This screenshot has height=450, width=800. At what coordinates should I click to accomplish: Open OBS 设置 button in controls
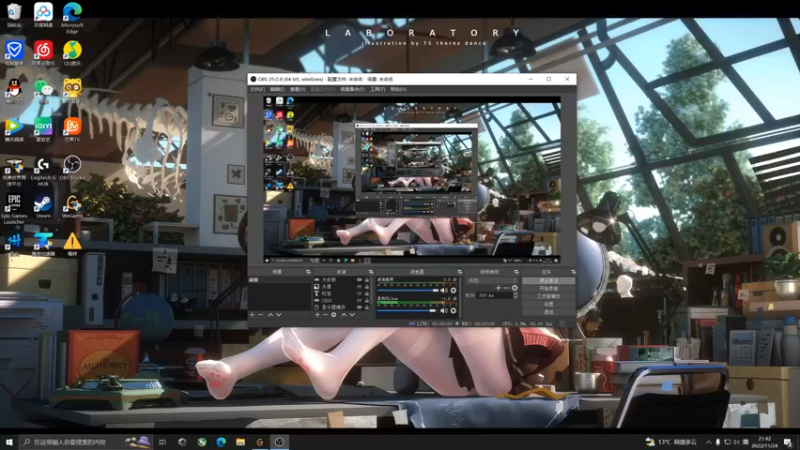pos(549,304)
